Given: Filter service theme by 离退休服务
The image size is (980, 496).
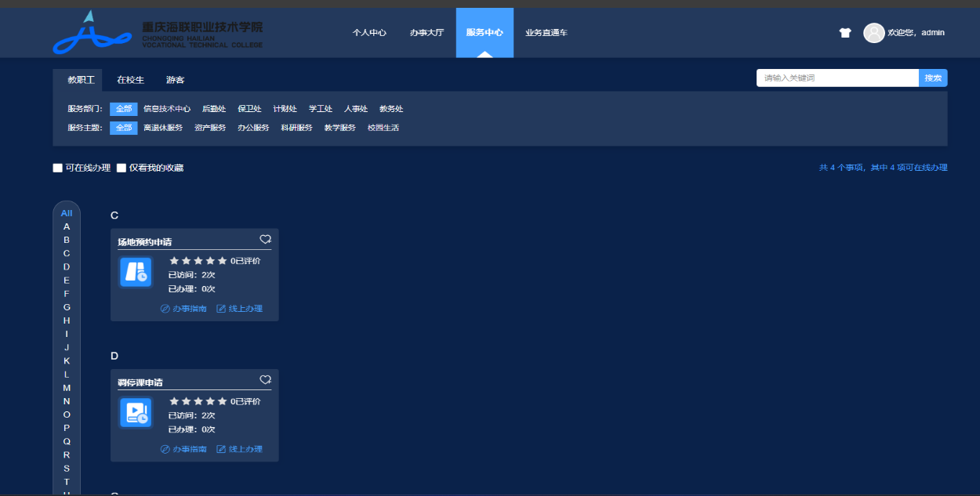Looking at the screenshot, I should tap(163, 128).
